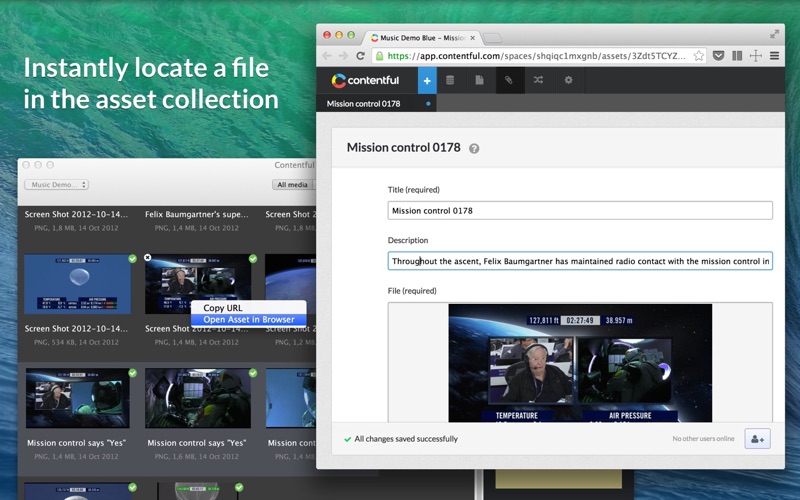Click the browser forward arrow
Viewport: 800px width, 500px height.
tap(343, 56)
